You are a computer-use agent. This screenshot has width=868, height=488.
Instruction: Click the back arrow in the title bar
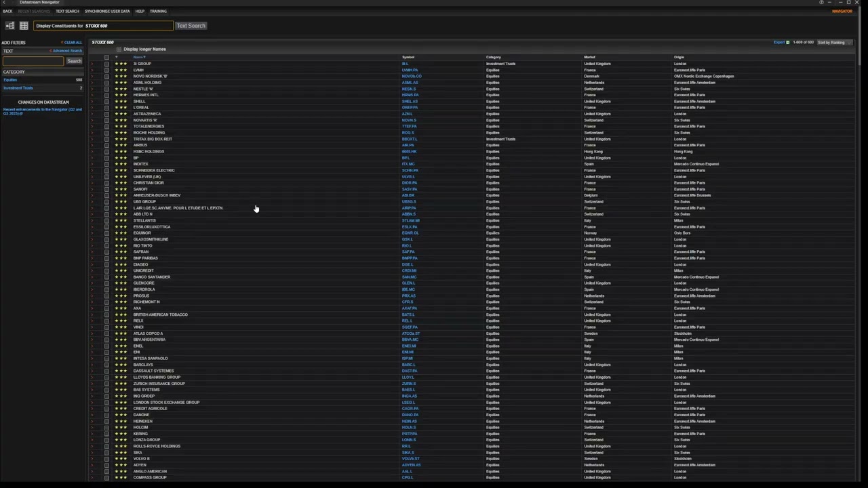(x=4, y=2)
